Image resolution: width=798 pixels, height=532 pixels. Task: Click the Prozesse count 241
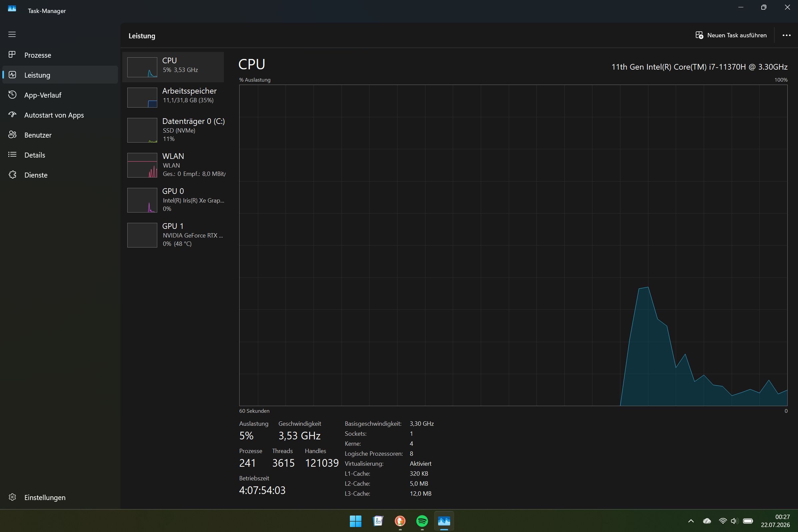(x=247, y=463)
